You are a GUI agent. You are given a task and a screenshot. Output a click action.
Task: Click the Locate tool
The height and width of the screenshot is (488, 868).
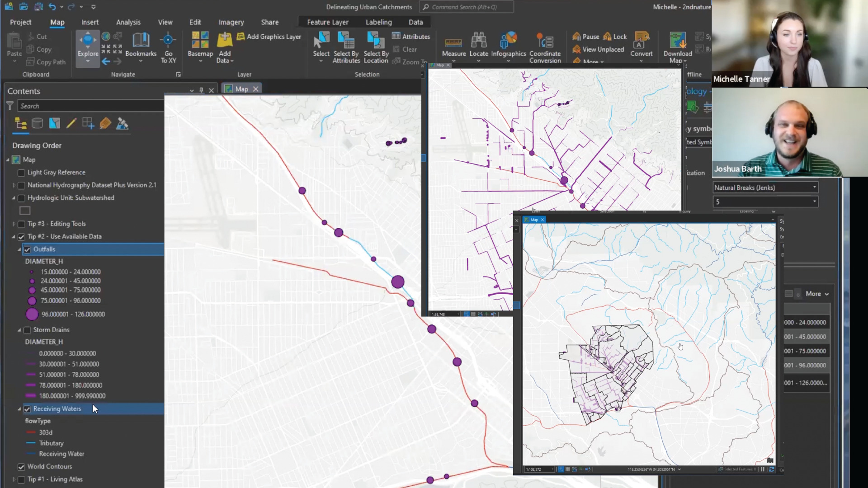(x=478, y=47)
